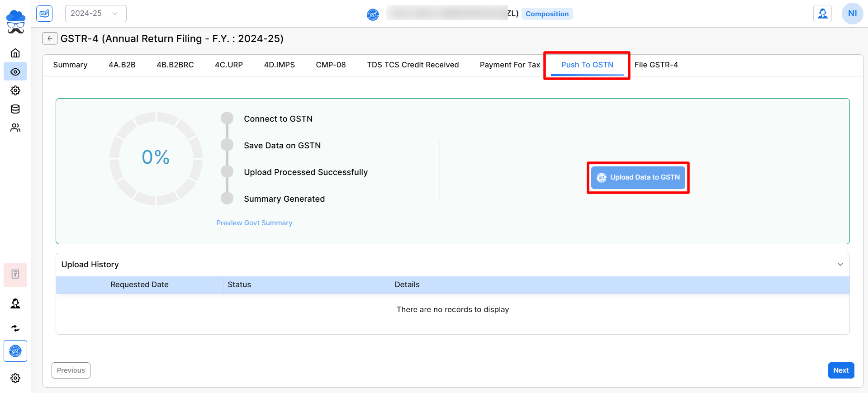This screenshot has height=393, width=868.
Task: Click the home icon in sidebar
Action: 15,53
